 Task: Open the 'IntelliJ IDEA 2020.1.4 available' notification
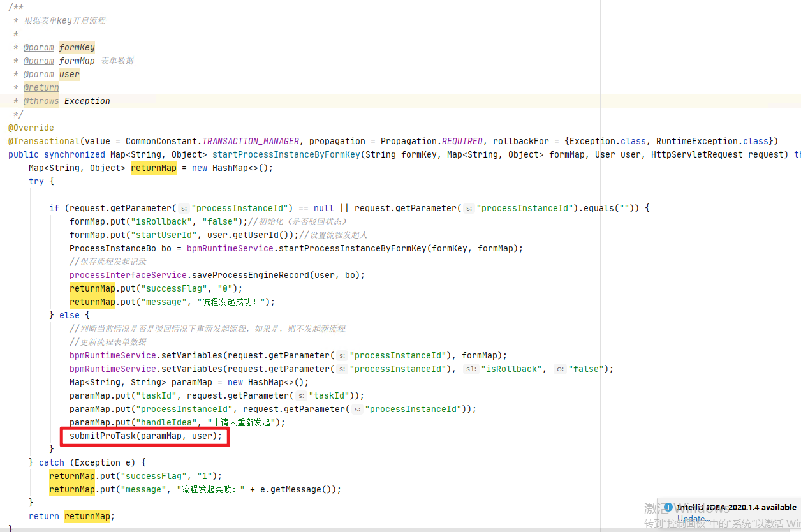737,507
